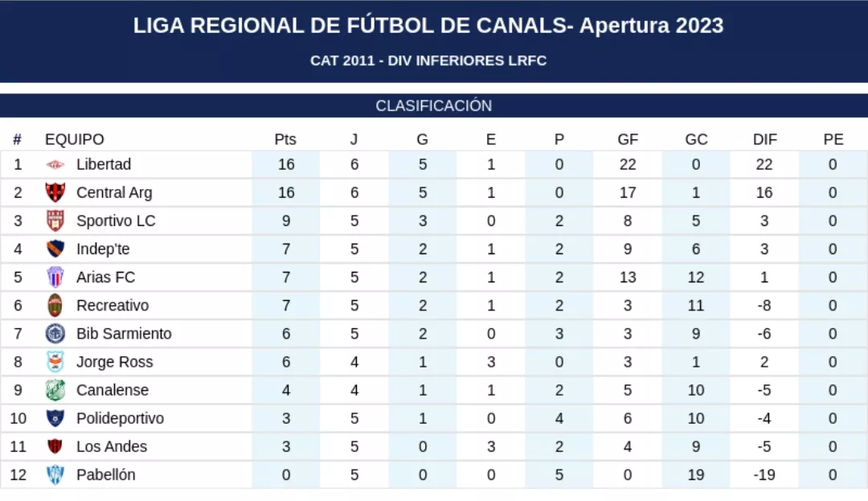Click the EQUIPO column header

point(75,139)
